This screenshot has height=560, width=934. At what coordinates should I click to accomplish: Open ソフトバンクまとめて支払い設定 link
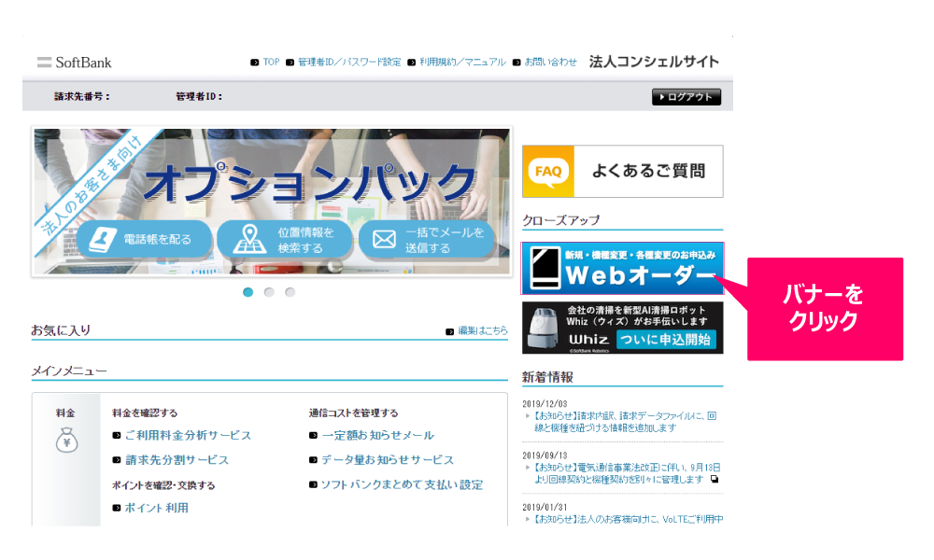point(402,485)
